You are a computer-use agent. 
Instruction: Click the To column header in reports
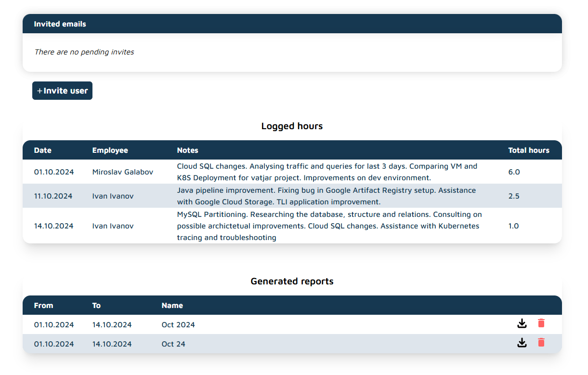96,306
